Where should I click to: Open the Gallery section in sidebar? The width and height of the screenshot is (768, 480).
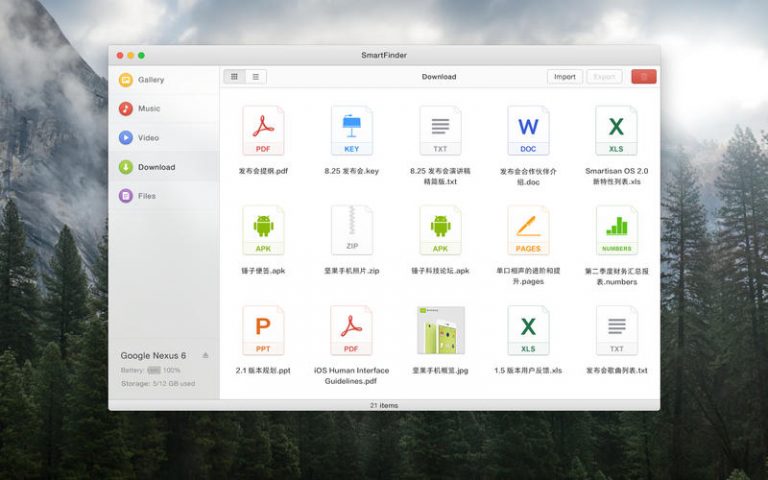pyautogui.click(x=150, y=80)
